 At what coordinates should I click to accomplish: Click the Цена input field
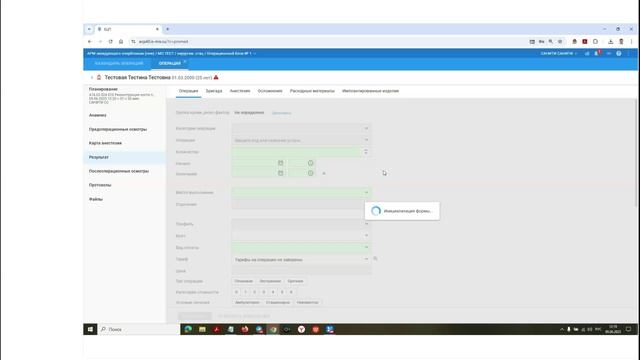tap(301, 271)
